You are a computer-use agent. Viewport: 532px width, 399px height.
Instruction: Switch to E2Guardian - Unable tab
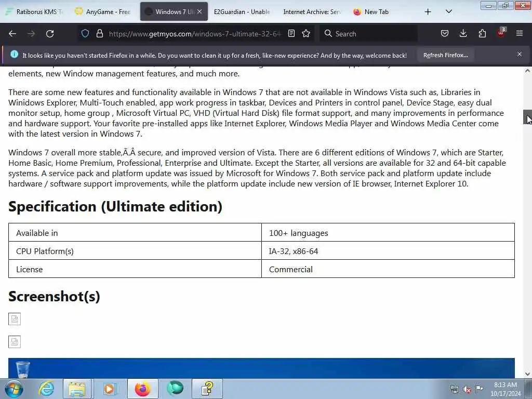242,11
